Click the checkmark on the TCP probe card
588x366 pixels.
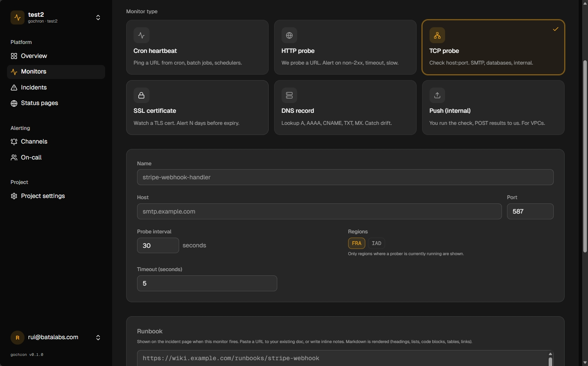pyautogui.click(x=556, y=29)
